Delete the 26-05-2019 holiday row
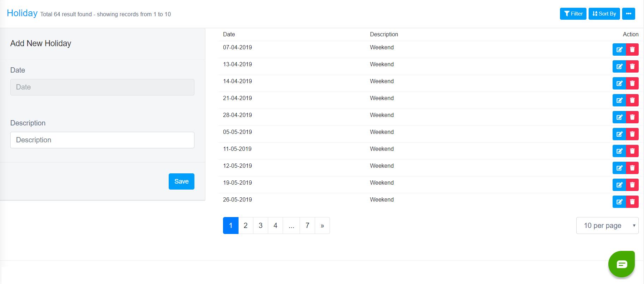Screen dimensions: 644x284 (x=632, y=202)
